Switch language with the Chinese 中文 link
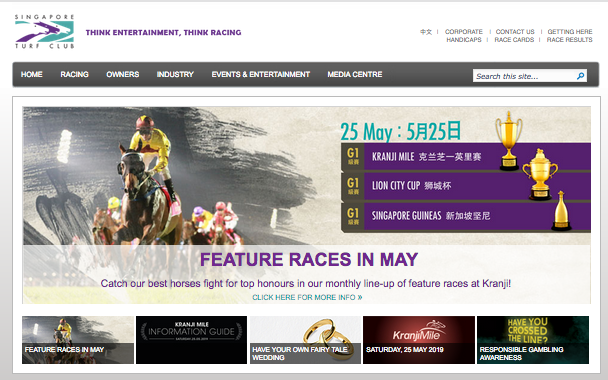608x380 pixels. (425, 32)
